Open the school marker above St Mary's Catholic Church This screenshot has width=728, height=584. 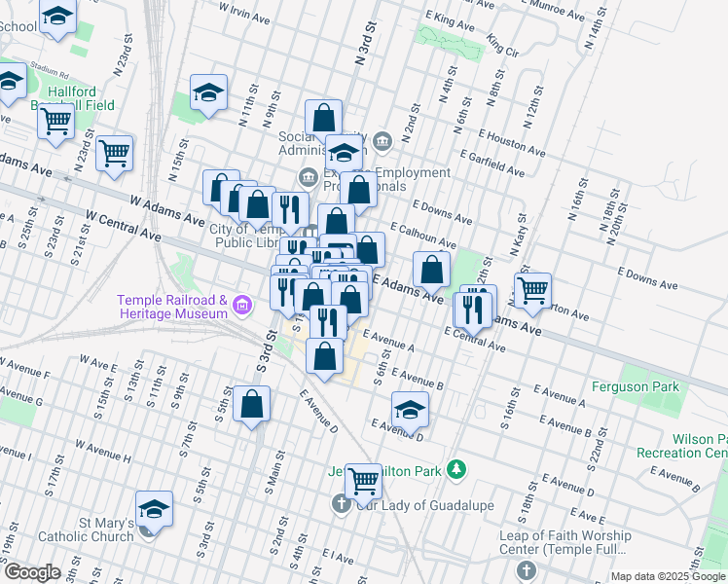point(154,508)
